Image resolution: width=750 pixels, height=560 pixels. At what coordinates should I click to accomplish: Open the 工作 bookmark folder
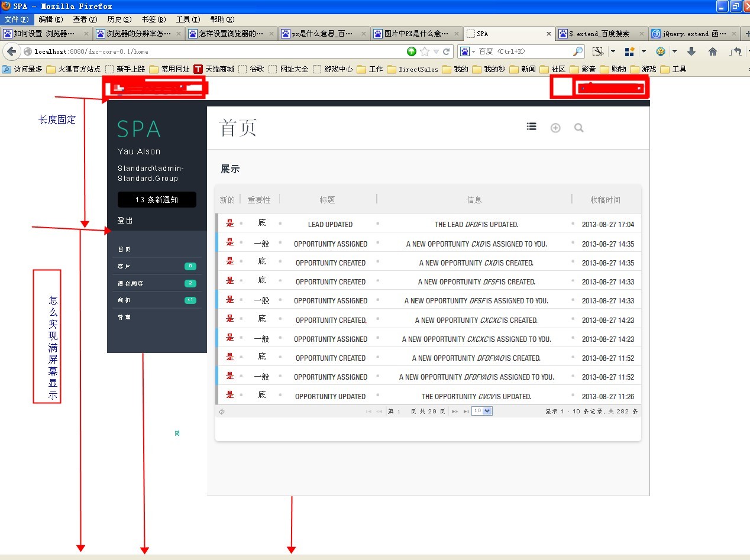point(370,69)
